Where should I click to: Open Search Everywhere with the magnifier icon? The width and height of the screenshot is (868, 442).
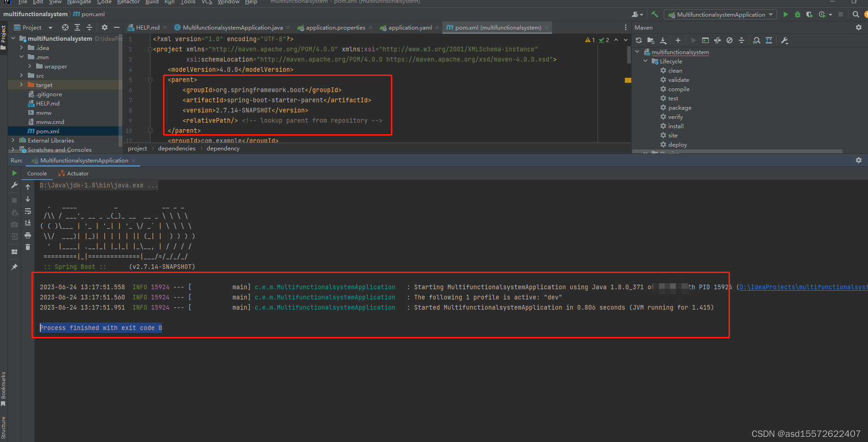(855, 14)
